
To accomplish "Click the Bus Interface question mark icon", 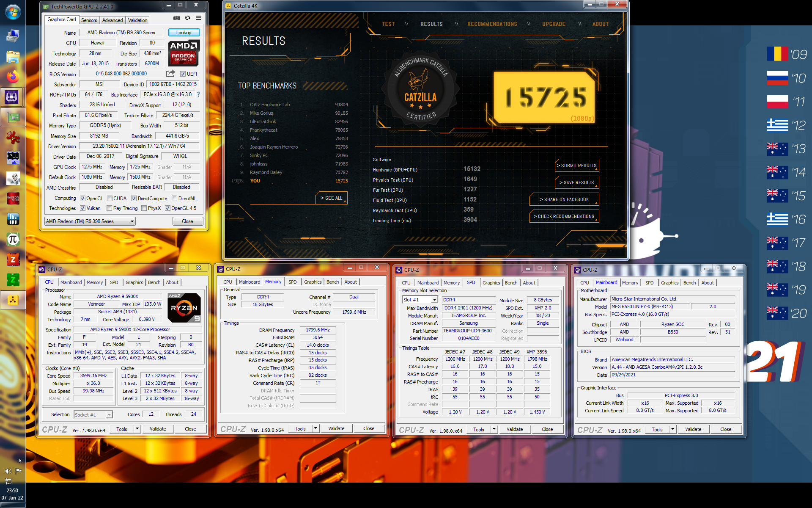I will (198, 94).
